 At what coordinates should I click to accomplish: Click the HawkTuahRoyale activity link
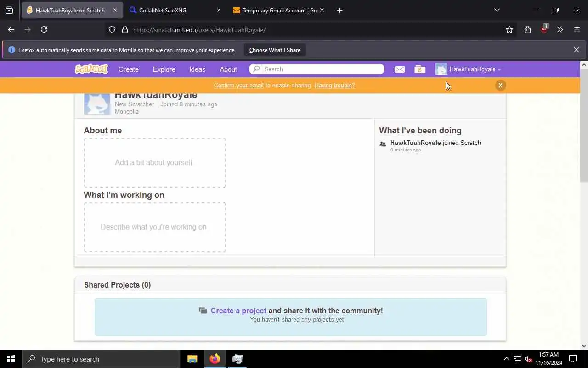point(415,143)
